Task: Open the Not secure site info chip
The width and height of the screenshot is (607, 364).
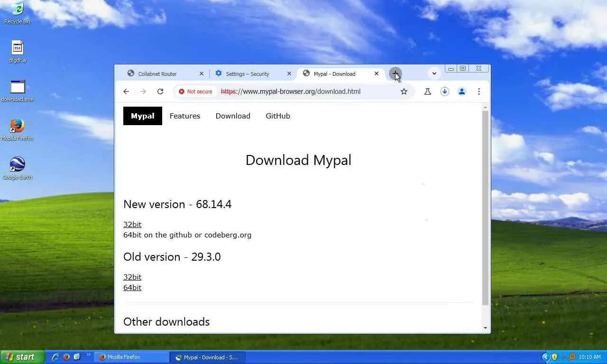Action: tap(195, 91)
